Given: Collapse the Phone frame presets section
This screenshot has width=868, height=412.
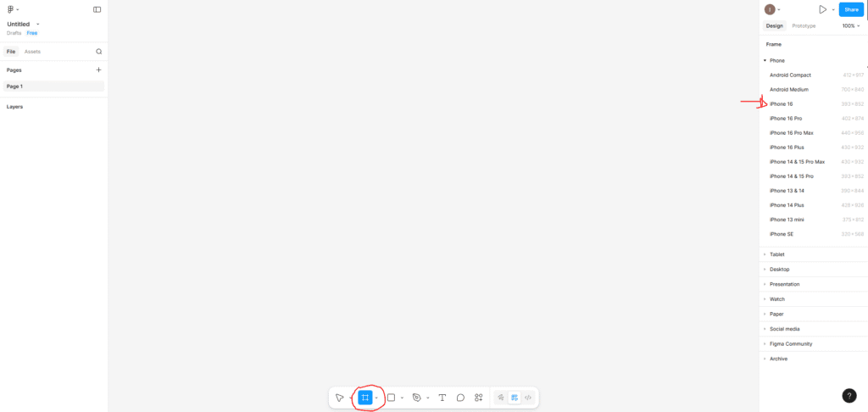Looking at the screenshot, I should [765, 61].
